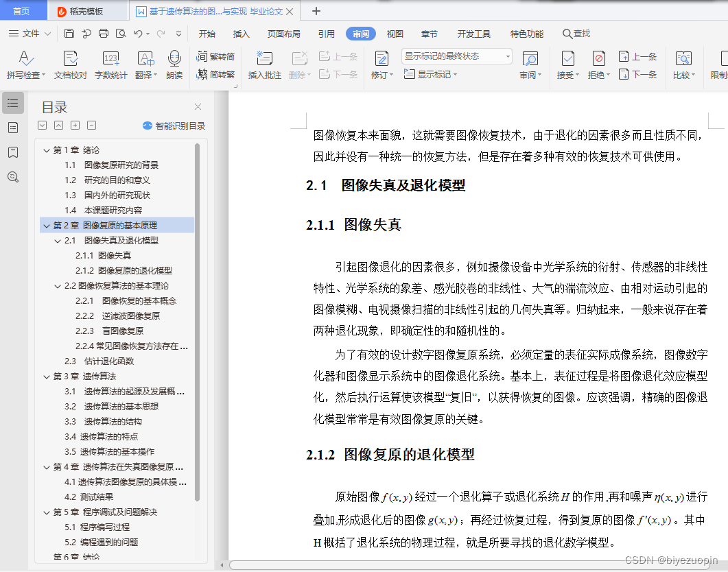
Task: Open Print Preview icon
Action: 121,34
